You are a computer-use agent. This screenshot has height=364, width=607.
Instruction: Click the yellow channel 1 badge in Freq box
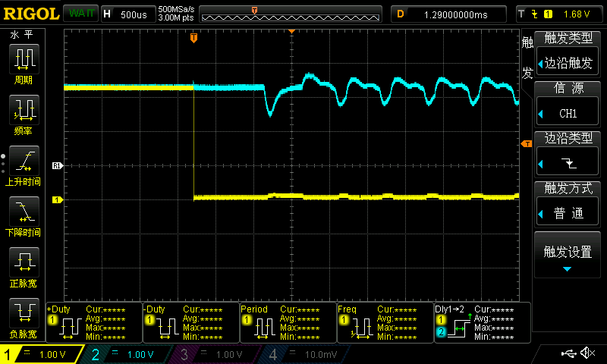pos(344,320)
